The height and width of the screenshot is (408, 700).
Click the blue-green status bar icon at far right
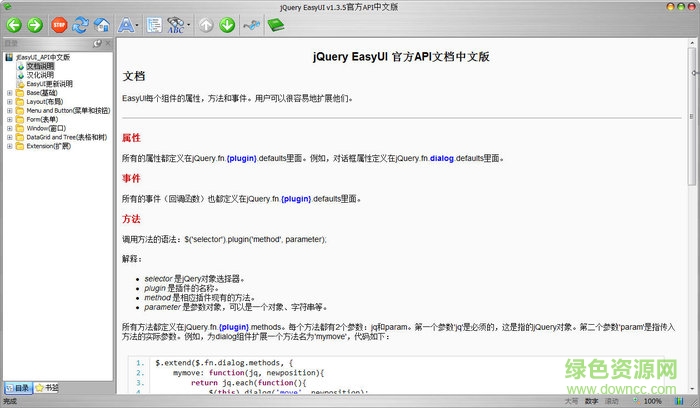679,401
